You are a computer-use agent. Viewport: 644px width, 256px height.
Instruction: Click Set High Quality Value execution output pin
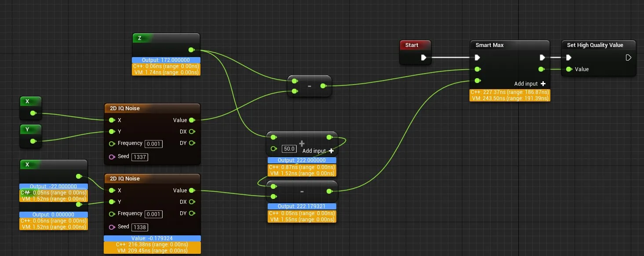(x=628, y=58)
